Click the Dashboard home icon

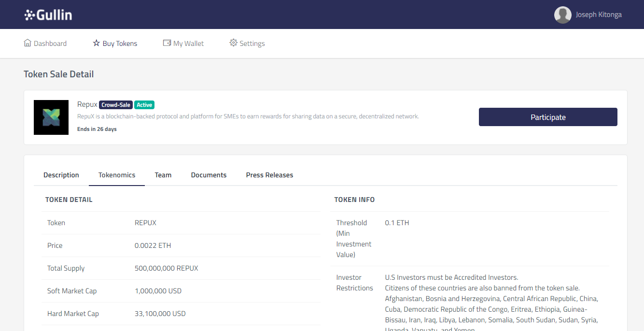coord(28,43)
